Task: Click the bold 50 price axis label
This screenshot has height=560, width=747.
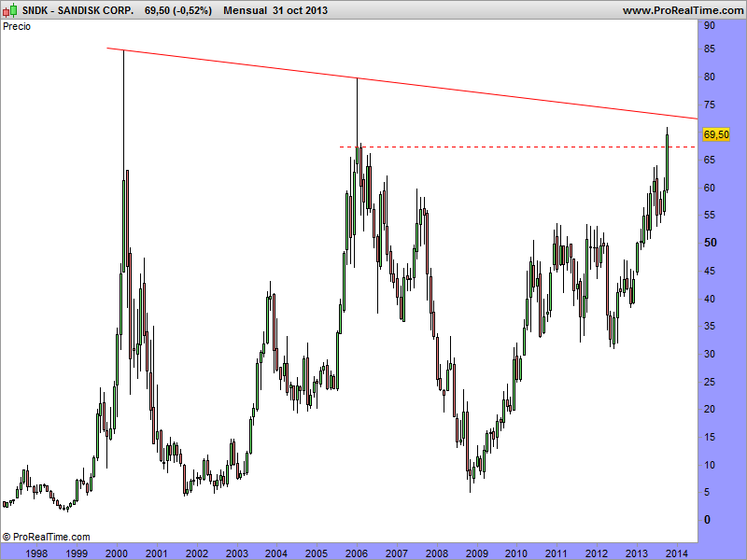Action: (710, 243)
